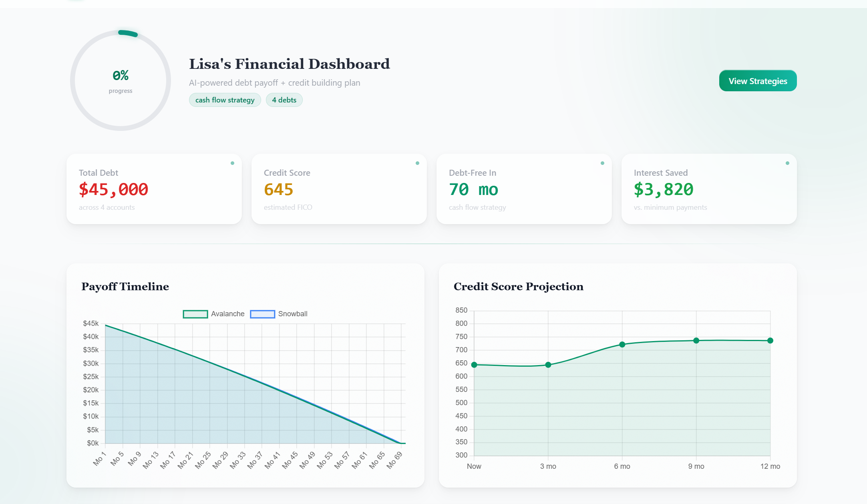Open the Interest Saved card

click(x=709, y=189)
